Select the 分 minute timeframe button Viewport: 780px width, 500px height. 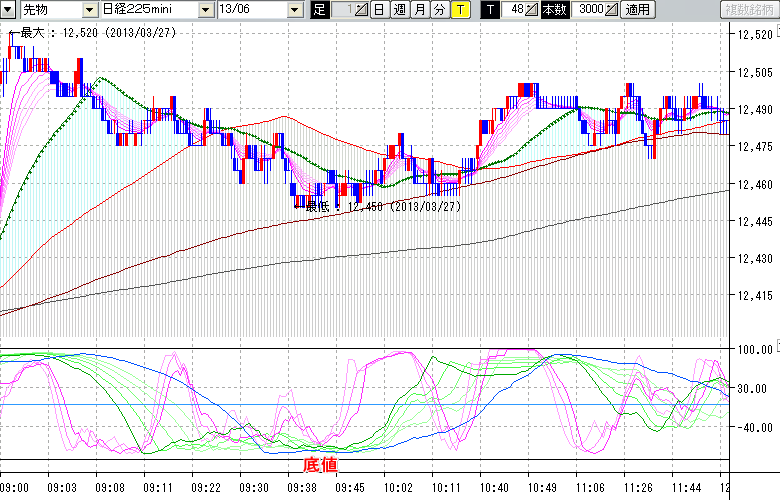coord(439,10)
